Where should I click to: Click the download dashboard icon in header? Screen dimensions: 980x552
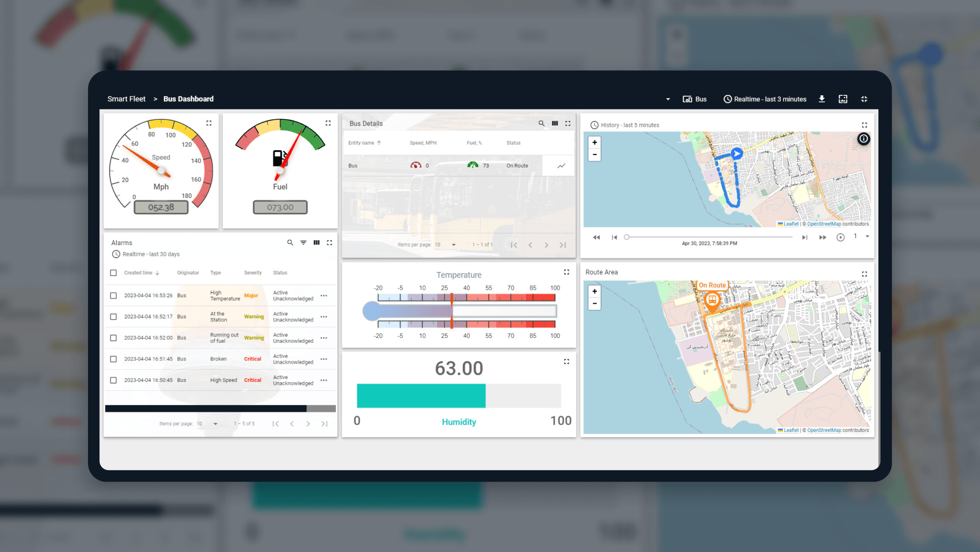[x=822, y=99]
